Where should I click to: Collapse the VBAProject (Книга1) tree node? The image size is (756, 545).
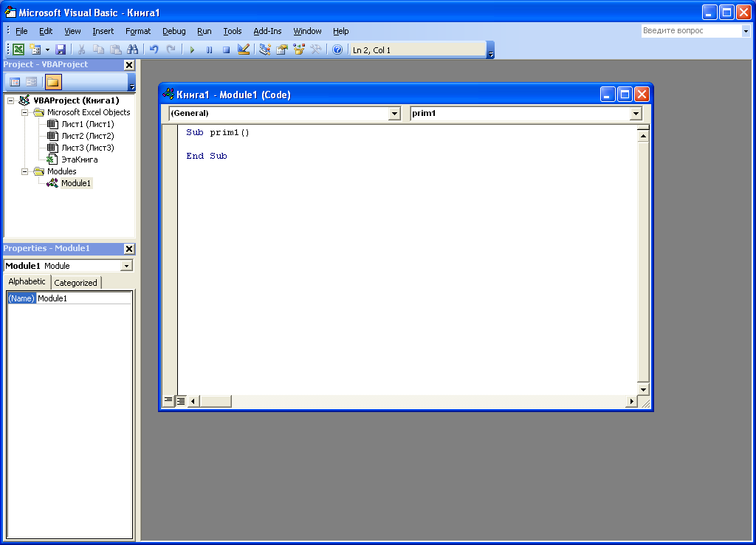pos(10,100)
